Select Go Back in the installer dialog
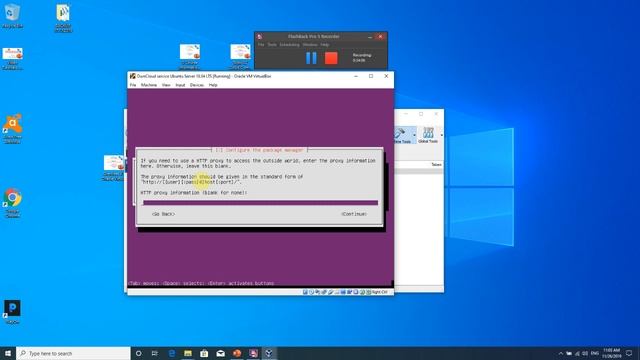The width and height of the screenshot is (640, 360). point(163,214)
